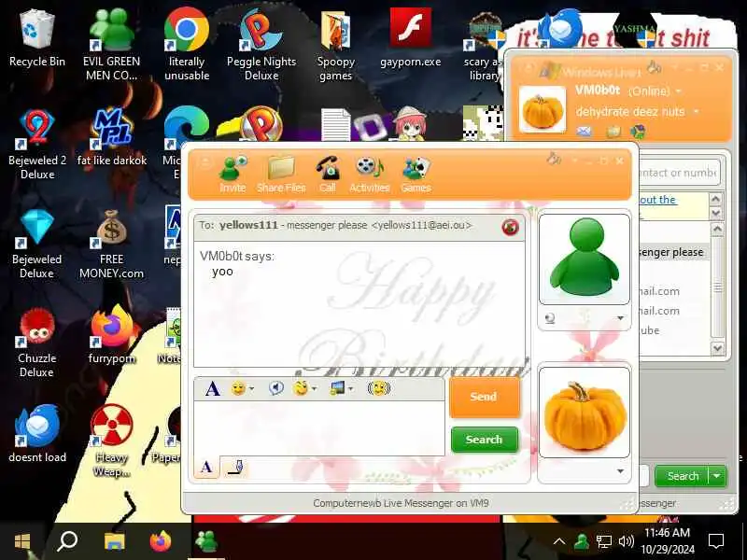
Task: Select Chuzzle Deluxe shortcut
Action: [x=37, y=343]
